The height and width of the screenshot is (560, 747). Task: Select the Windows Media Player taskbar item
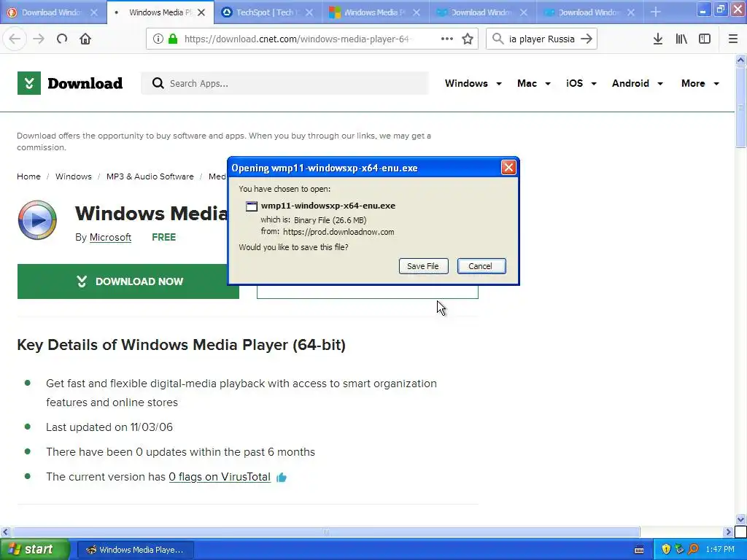click(x=135, y=550)
